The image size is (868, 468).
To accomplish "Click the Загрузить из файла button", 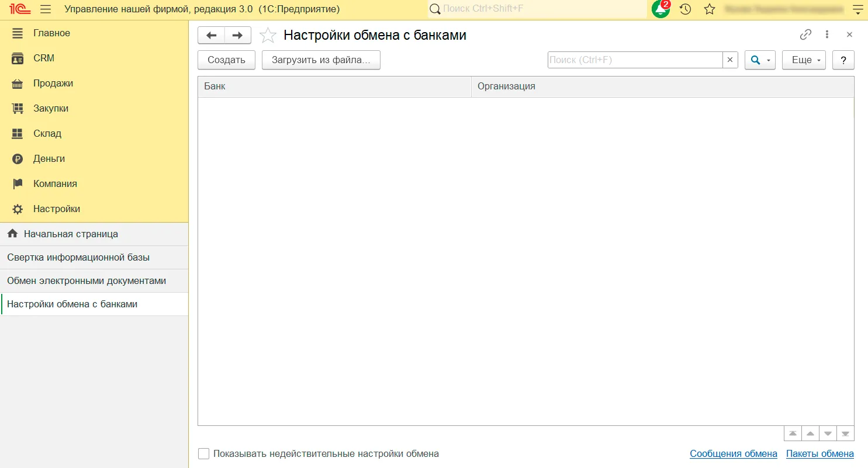I will pos(321,60).
